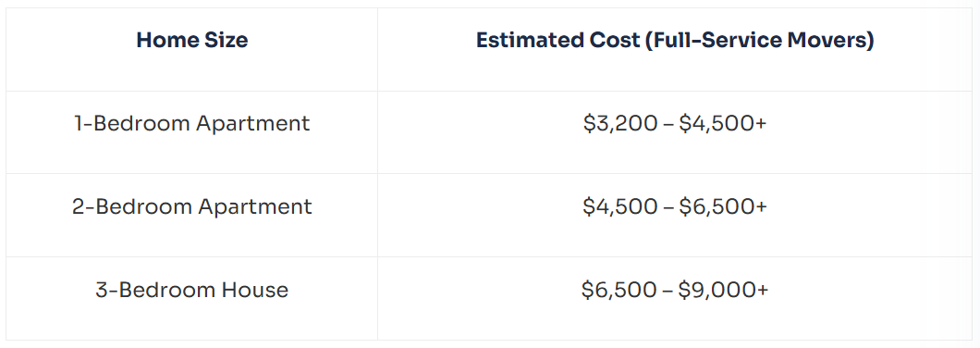Screen dimensions: 980x348
Task: Select the 1-Bedroom Apartment cell
Action: (x=192, y=123)
